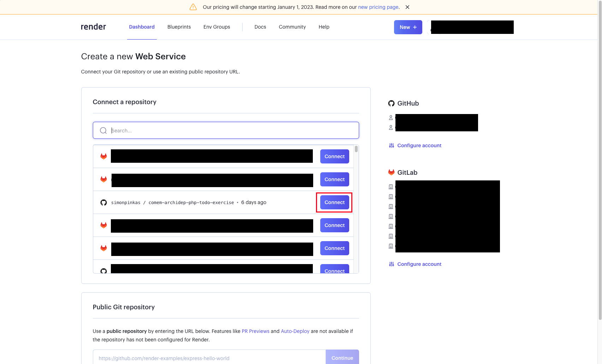Click the GitLab fox icon on the first repository row
Viewport: 602px width, 364px height.
(103, 156)
